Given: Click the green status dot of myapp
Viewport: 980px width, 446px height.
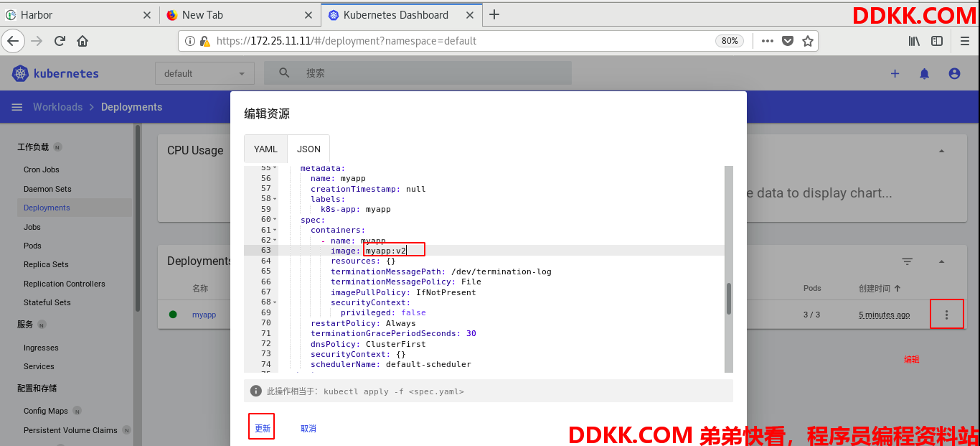Looking at the screenshot, I should coord(173,315).
